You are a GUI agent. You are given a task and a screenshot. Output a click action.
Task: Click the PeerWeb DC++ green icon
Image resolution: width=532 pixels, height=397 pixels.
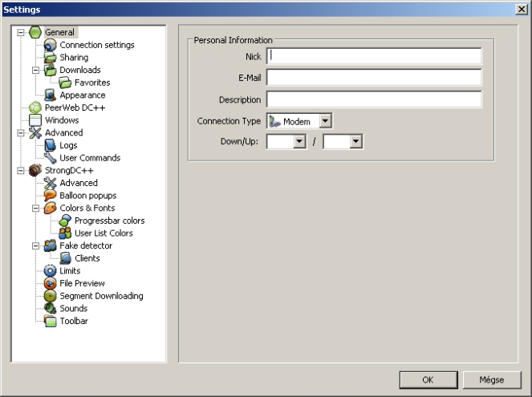[35, 107]
